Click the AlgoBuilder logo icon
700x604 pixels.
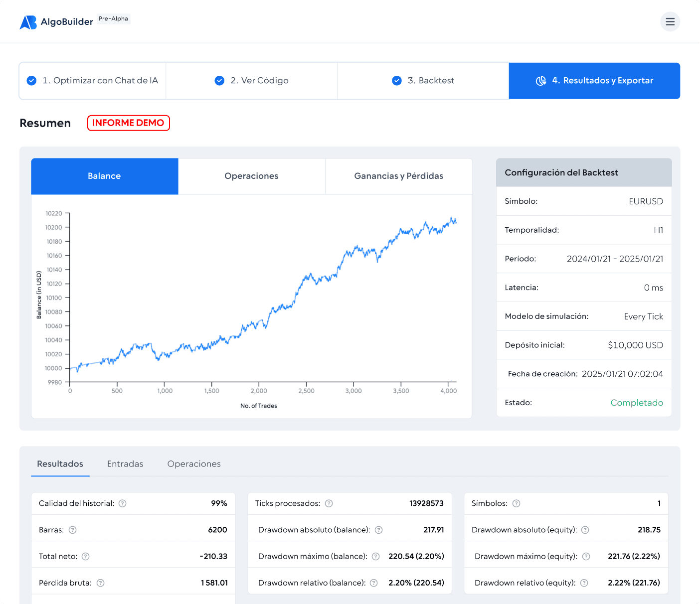coord(28,21)
